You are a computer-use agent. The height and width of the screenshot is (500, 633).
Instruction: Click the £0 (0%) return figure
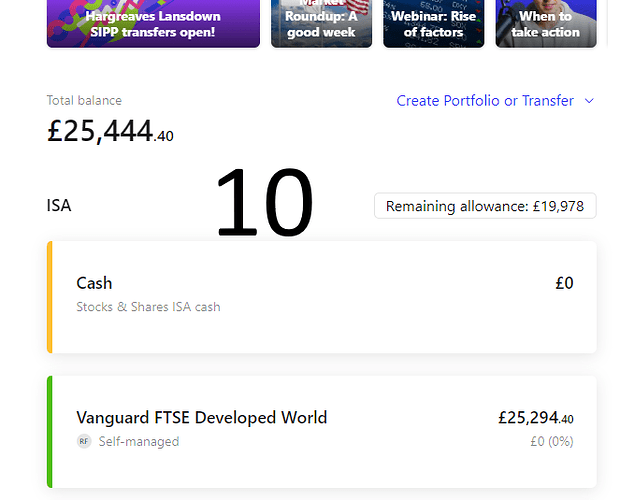(x=552, y=441)
